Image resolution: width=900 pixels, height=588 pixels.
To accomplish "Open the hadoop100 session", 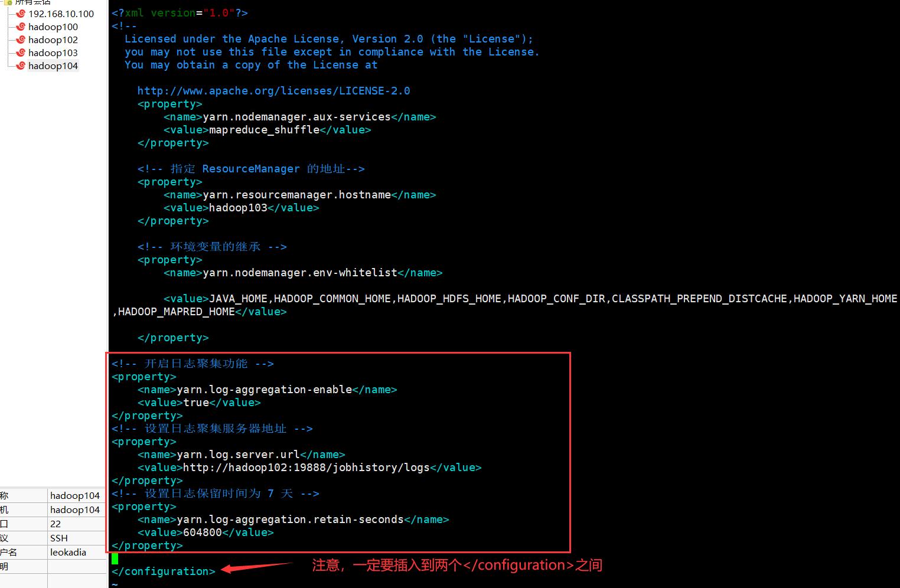I will pos(53,27).
